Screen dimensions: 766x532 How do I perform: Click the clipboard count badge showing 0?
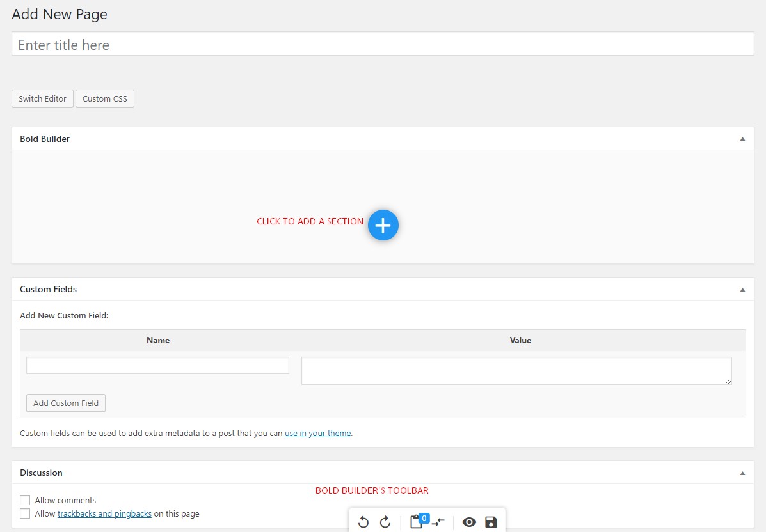point(424,519)
